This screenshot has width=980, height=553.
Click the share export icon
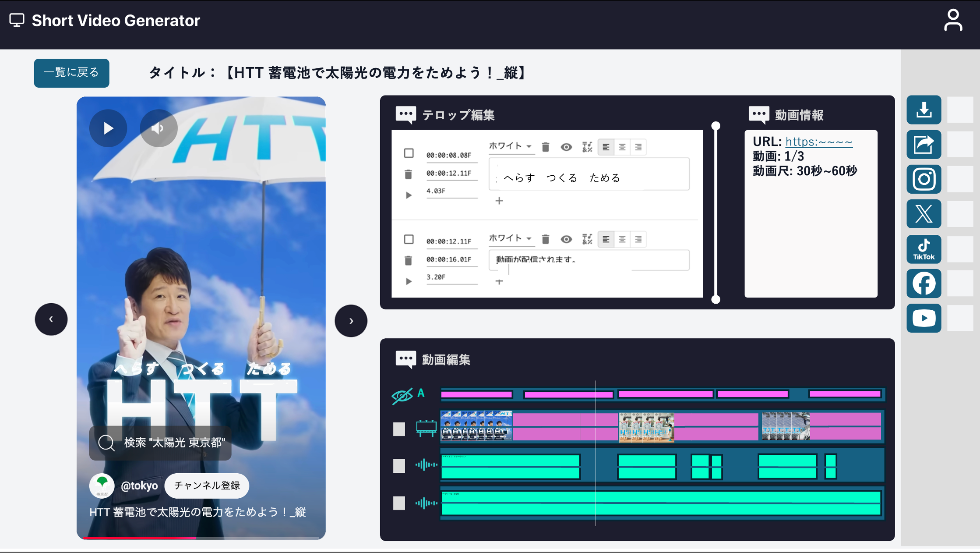tap(924, 144)
